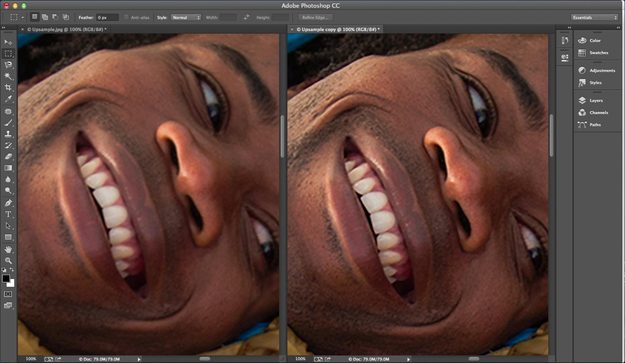Choose Add to selection mode
This screenshot has width=625, height=363.
[45, 17]
